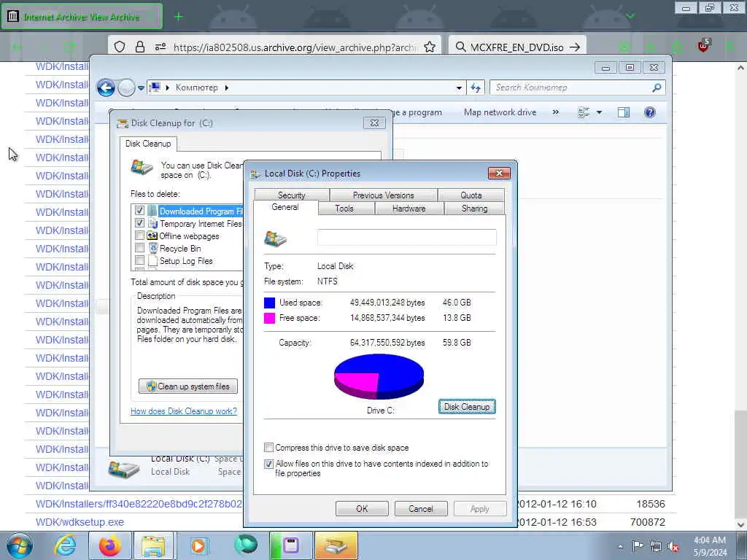This screenshot has width=747, height=560.
Task: Click the Disk Cleanup button in Properties
Action: click(467, 407)
